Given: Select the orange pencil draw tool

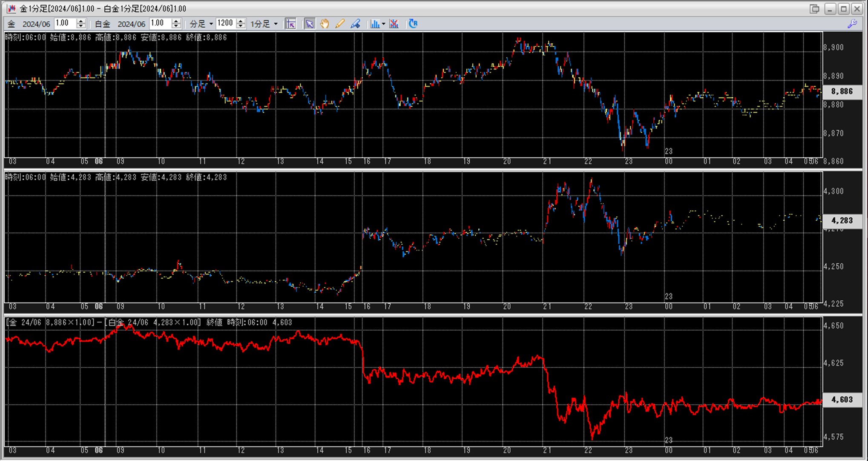Looking at the screenshot, I should pos(340,24).
